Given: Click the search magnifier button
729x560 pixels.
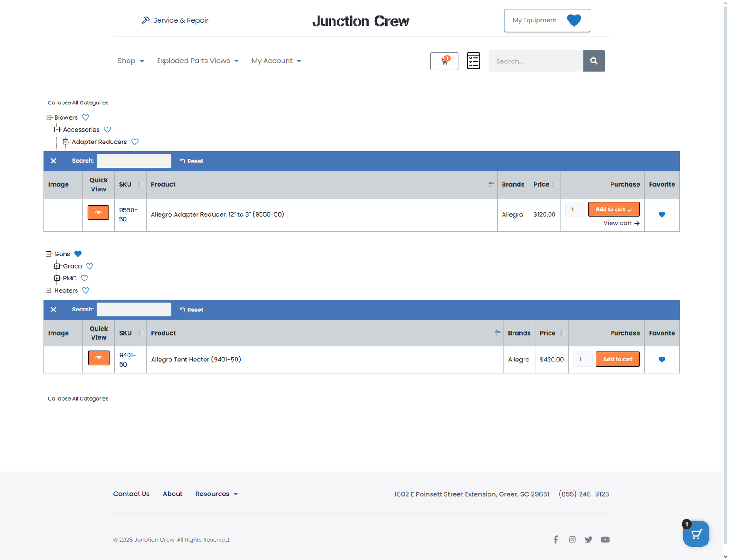Looking at the screenshot, I should pos(594,61).
